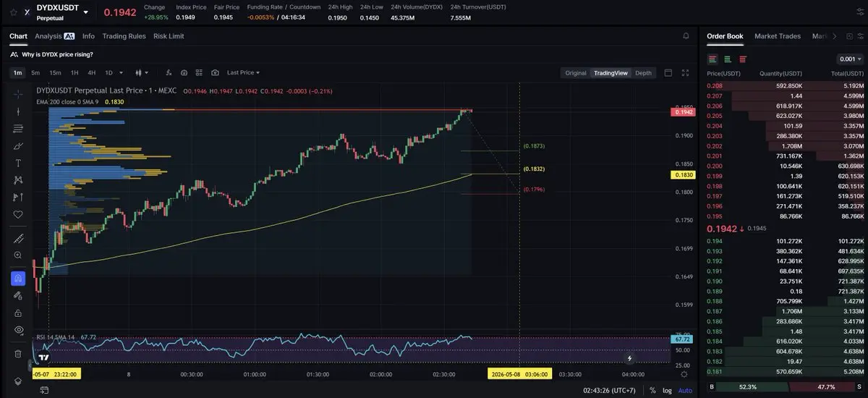Open the Trading Rules tab

point(124,35)
